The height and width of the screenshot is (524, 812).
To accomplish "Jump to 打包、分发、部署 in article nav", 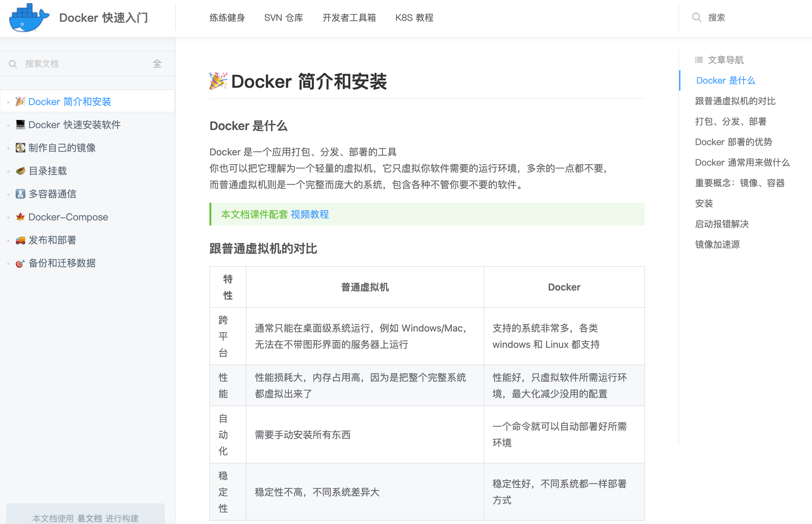I will 731,121.
